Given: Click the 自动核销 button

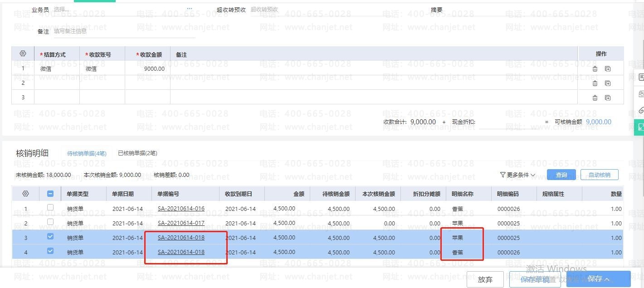Looking at the screenshot, I should click(599, 175).
